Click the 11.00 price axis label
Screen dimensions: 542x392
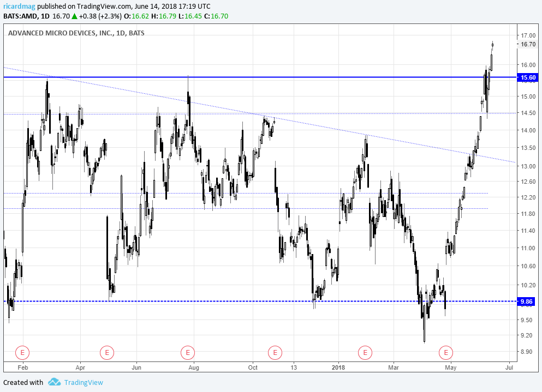tap(528, 248)
